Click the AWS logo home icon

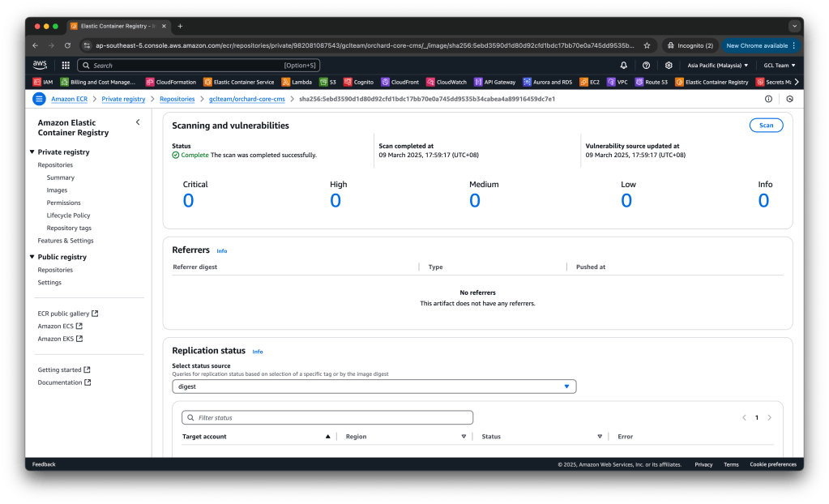click(41, 65)
